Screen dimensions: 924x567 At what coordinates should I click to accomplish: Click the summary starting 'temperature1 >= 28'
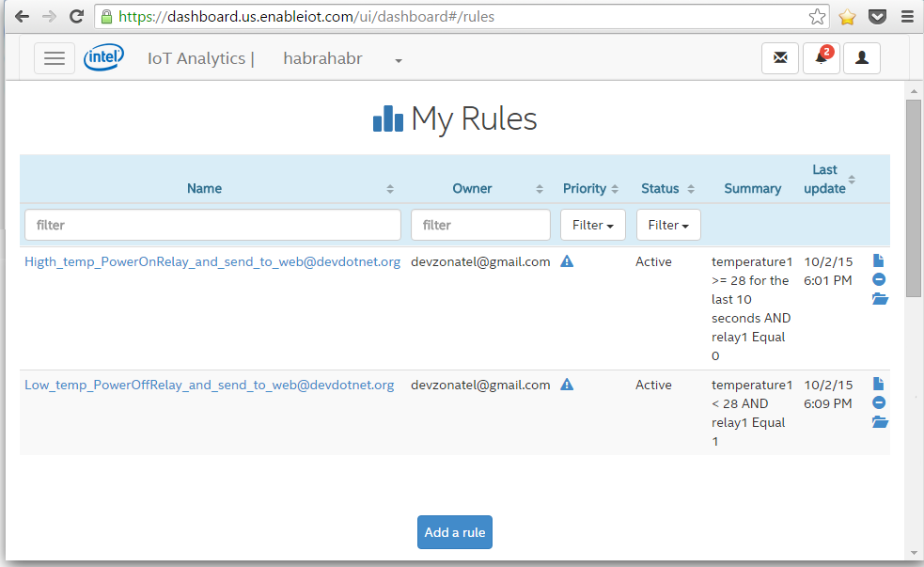coord(752,308)
